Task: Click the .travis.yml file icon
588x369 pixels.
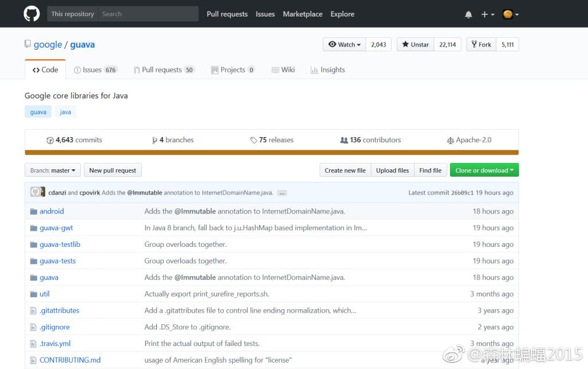Action: (x=33, y=344)
